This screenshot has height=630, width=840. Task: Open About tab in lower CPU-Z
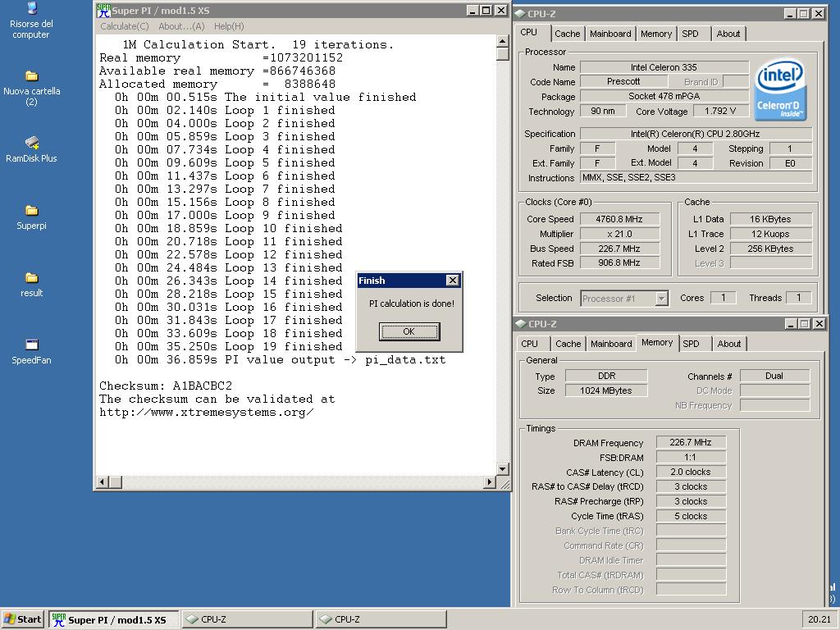click(729, 344)
